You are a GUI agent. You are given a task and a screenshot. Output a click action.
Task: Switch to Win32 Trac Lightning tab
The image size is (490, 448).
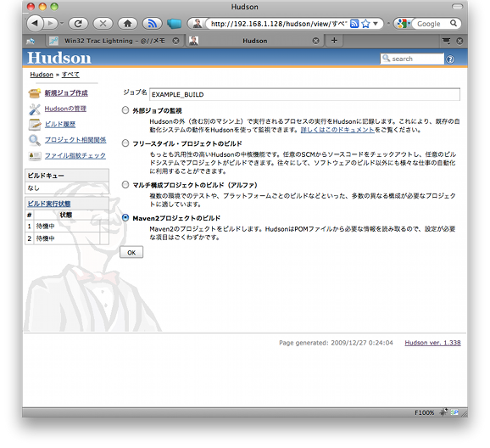tap(114, 41)
